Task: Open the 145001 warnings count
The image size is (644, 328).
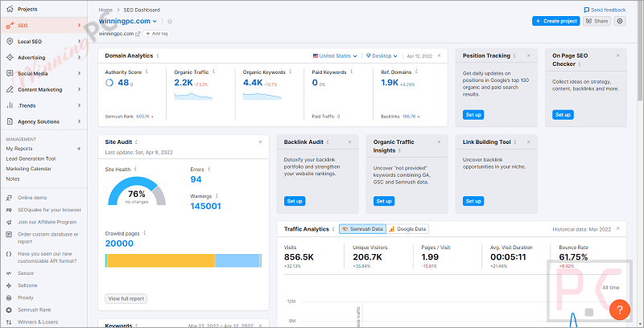Action: tap(206, 207)
